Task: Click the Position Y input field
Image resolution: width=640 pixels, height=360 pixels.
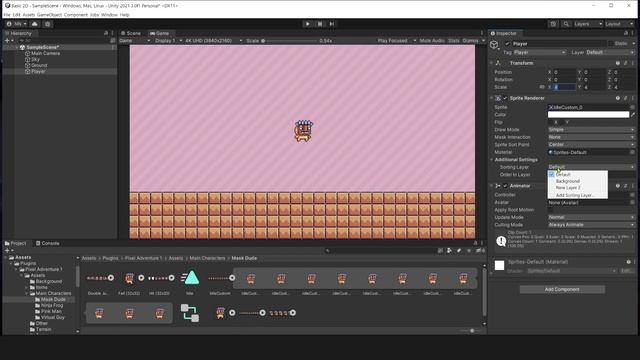Action: click(x=595, y=72)
